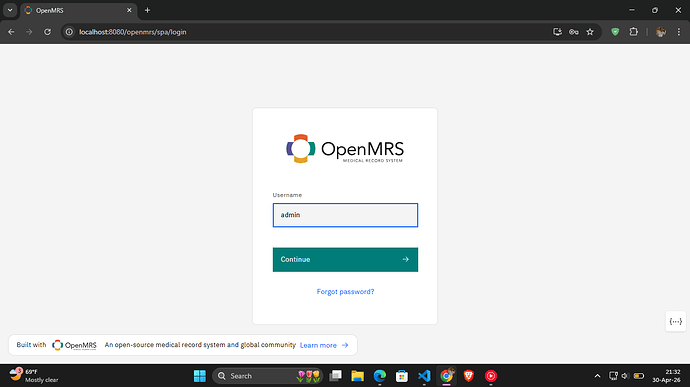Click the address bar URL
The height and width of the screenshot is (387, 690).
coord(132,32)
